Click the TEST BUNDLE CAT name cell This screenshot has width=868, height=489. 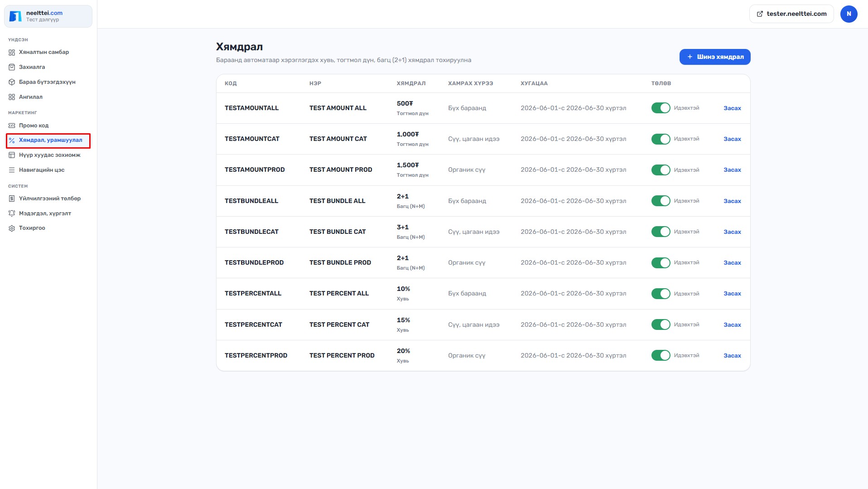(338, 232)
